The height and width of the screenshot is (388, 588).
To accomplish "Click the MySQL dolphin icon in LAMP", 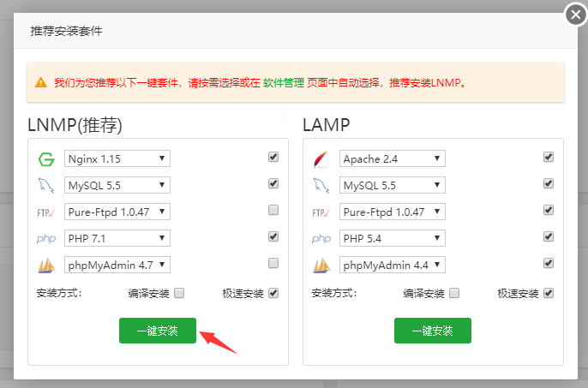I will [321, 186].
